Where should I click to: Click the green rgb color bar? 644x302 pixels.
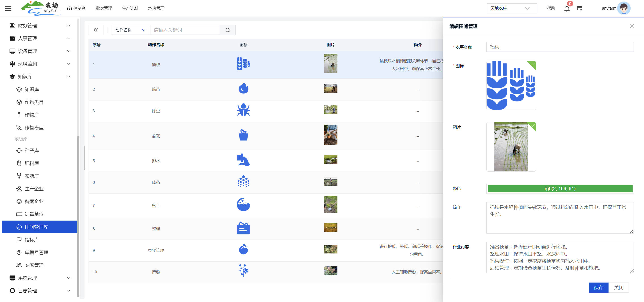[560, 189]
